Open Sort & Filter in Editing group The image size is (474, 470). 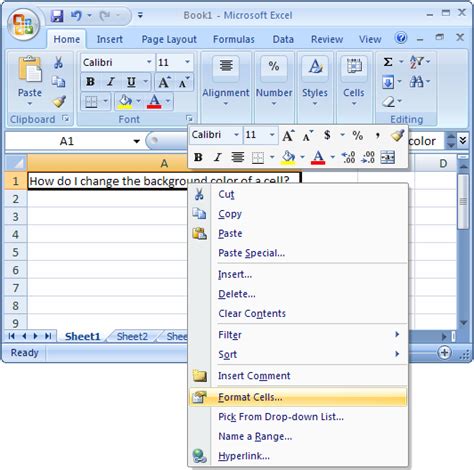(x=416, y=62)
